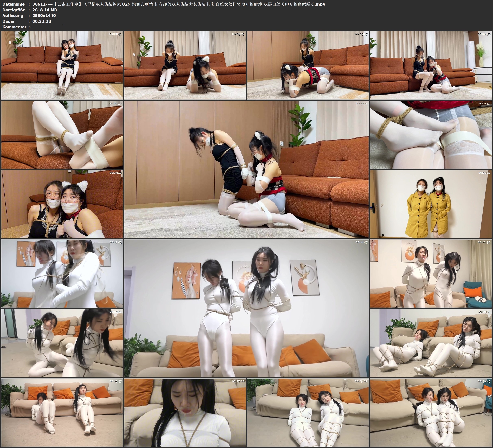The width and height of the screenshot is (493, 448).
Task: Open the thumbnail timestamped 00:20:30
Action: pos(431,273)
